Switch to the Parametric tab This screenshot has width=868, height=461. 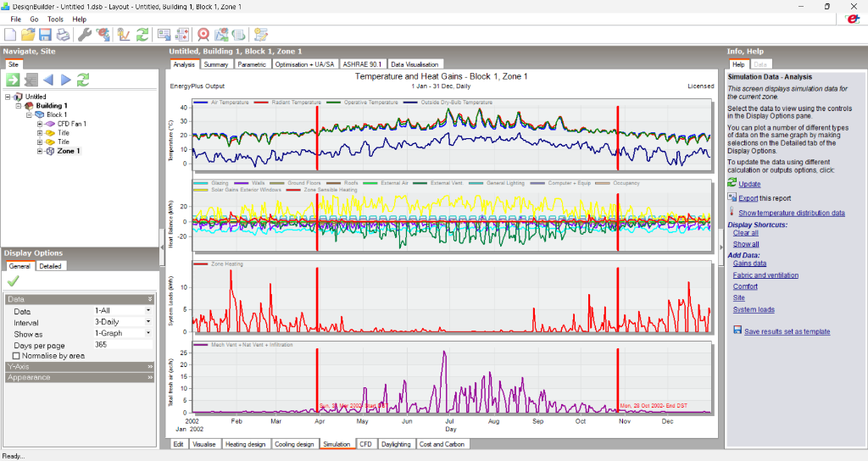click(x=252, y=64)
